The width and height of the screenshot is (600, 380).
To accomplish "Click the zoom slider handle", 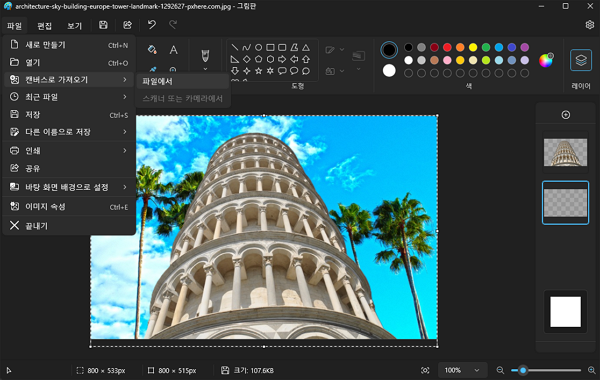I will tap(523, 370).
